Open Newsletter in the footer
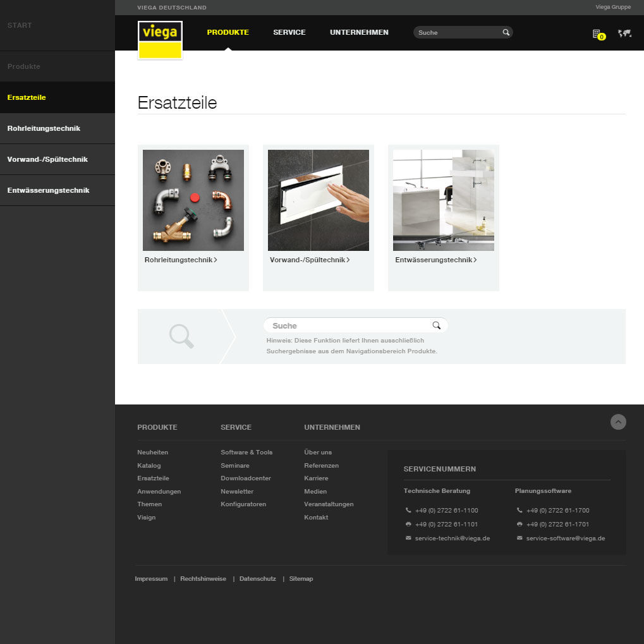The height and width of the screenshot is (644, 644). coord(237,491)
